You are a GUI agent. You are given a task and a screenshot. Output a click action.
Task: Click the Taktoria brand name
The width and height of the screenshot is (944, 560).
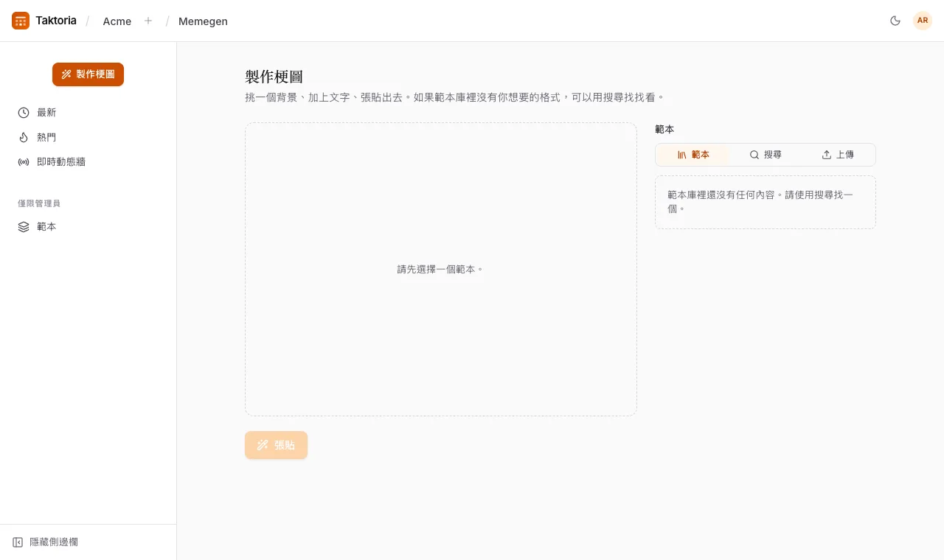[x=56, y=21]
